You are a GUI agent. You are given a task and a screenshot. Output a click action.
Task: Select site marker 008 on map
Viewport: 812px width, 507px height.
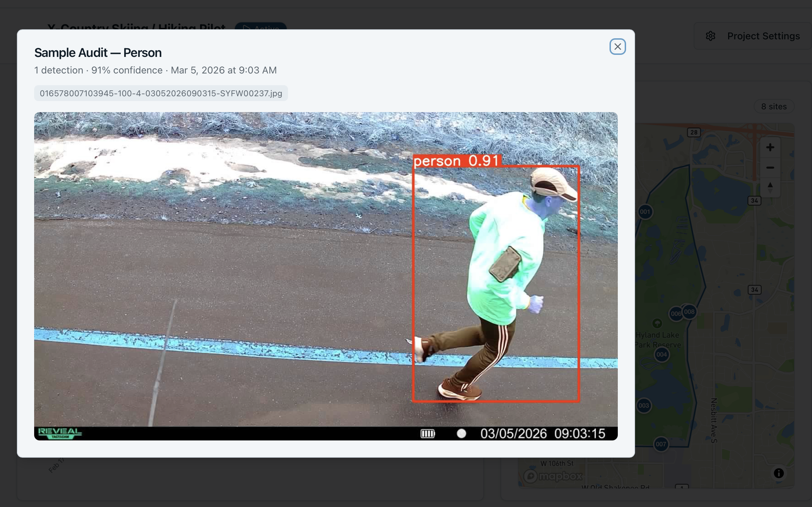[x=690, y=312]
